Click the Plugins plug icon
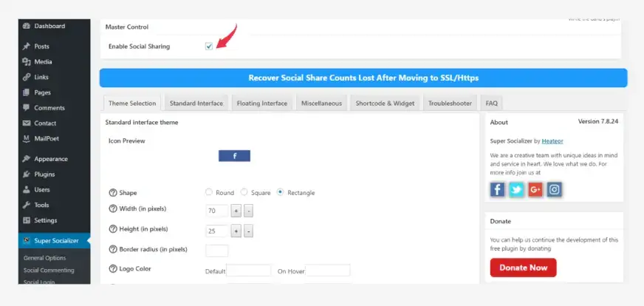Screen dimensions: 644x306 click(27, 174)
